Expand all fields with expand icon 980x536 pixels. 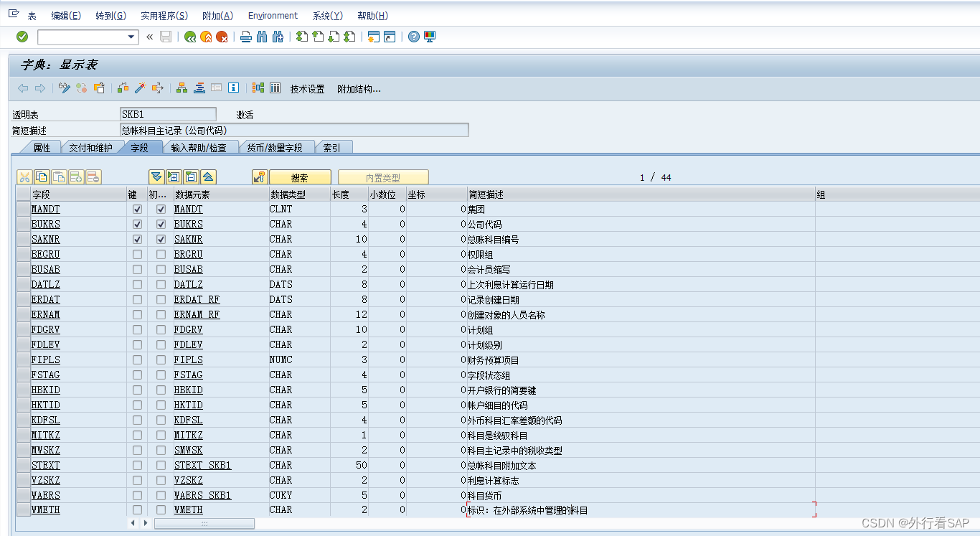pyautogui.click(x=174, y=177)
